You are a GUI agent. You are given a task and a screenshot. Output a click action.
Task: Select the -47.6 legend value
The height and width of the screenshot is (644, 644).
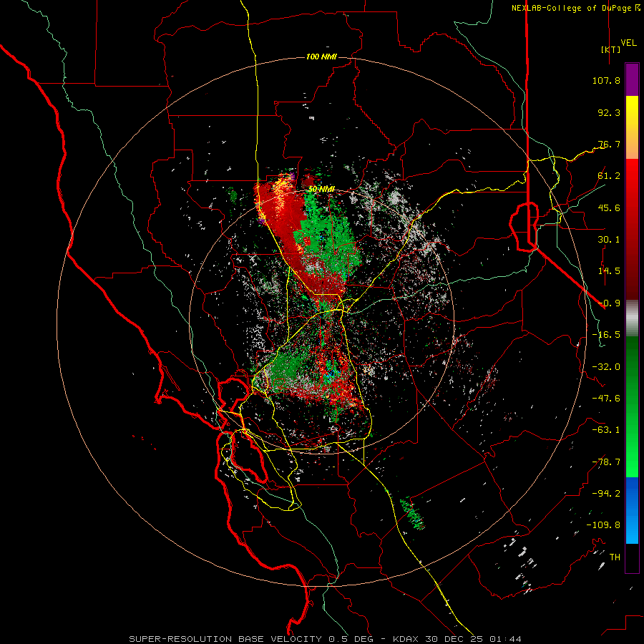point(606,399)
